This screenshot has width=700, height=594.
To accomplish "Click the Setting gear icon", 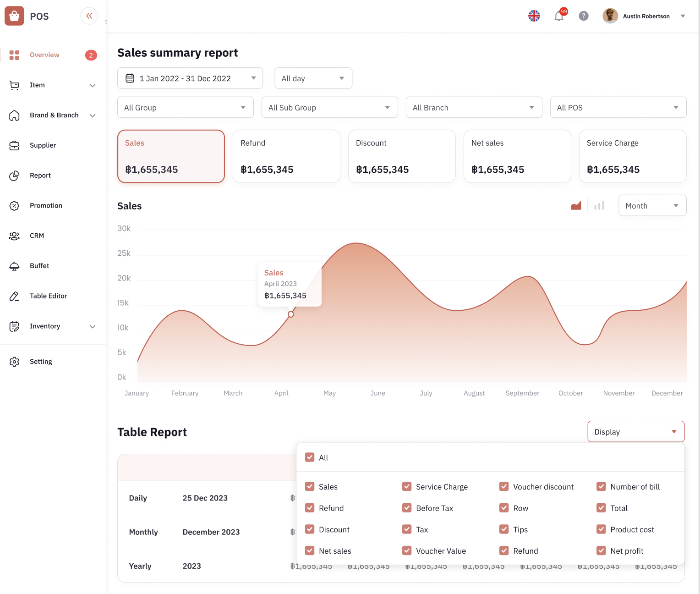I will coord(14,362).
